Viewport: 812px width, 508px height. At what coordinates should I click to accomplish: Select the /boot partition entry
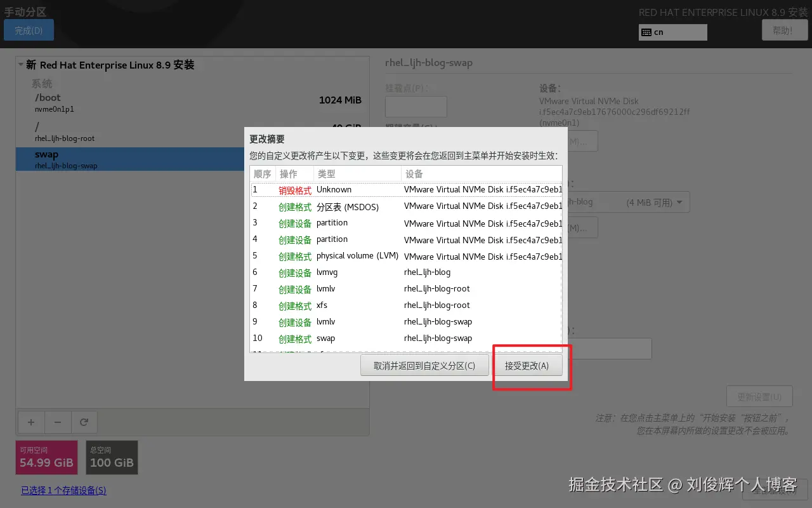coord(192,103)
